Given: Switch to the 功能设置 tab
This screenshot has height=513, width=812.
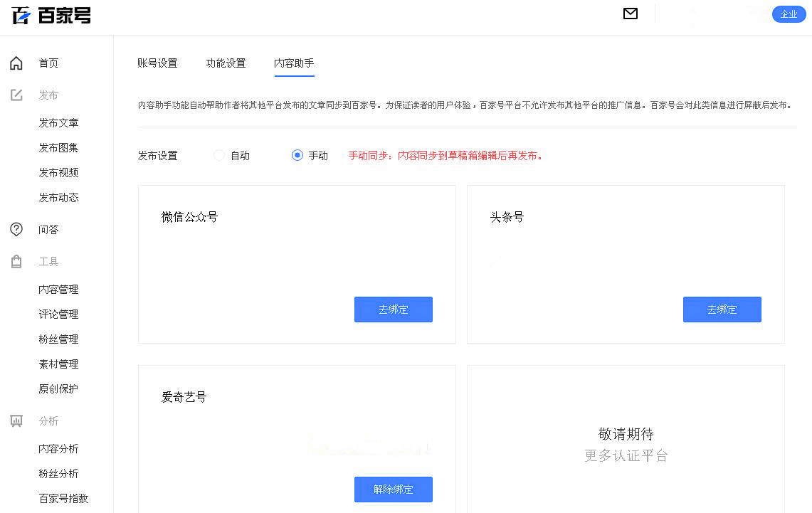Looking at the screenshot, I should [x=226, y=63].
